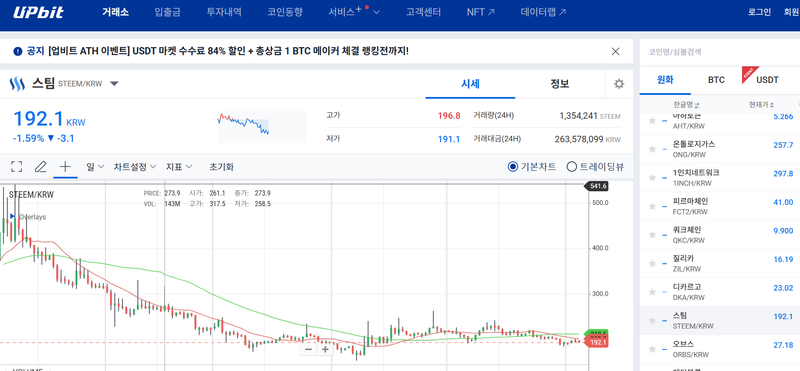The width and height of the screenshot is (800, 371).
Task: Select the pencil drawing tool
Action: pos(40,166)
